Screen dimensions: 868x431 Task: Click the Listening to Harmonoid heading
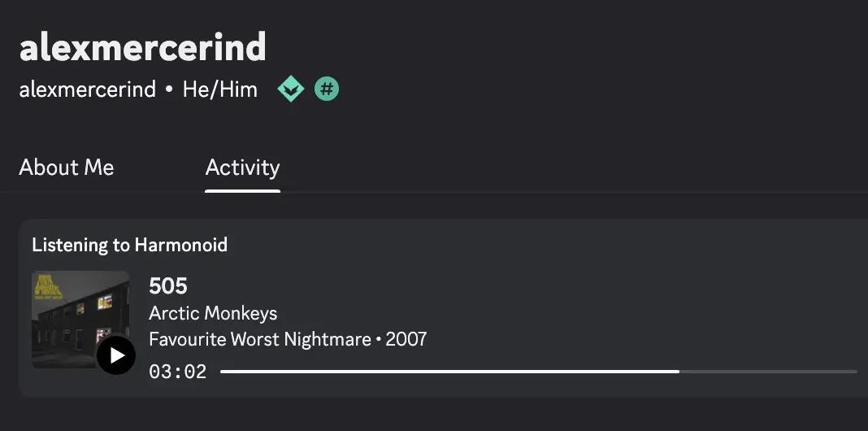click(x=129, y=245)
